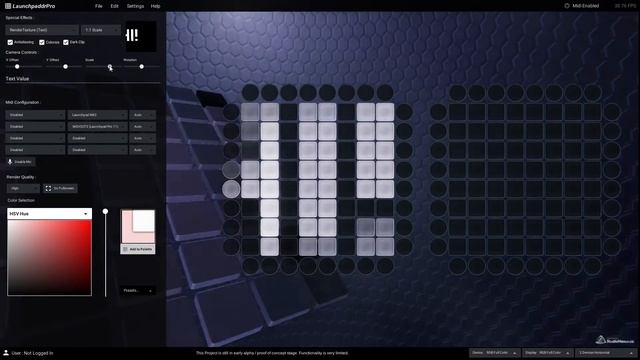Open the HSV Hue color mode dropdown
The height and width of the screenshot is (360, 640).
click(x=49, y=213)
